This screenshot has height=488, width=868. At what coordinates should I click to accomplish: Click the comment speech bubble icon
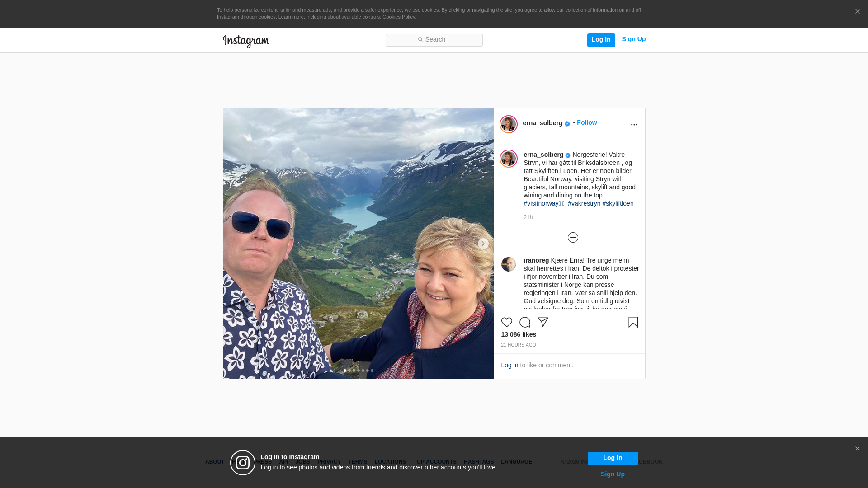pyautogui.click(x=525, y=322)
